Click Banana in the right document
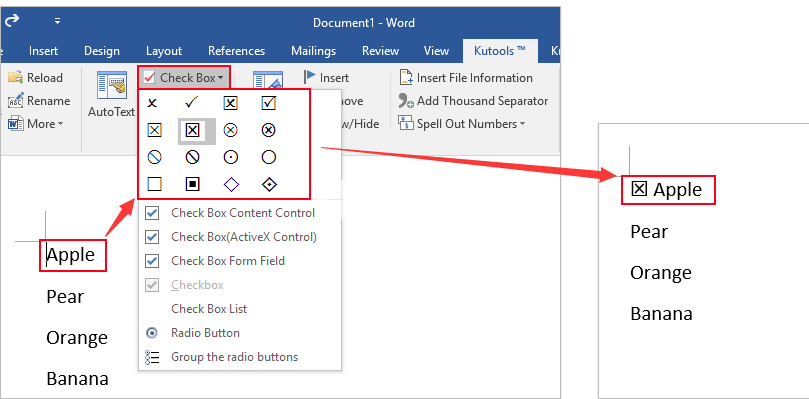This screenshot has height=399, width=809. (x=661, y=314)
